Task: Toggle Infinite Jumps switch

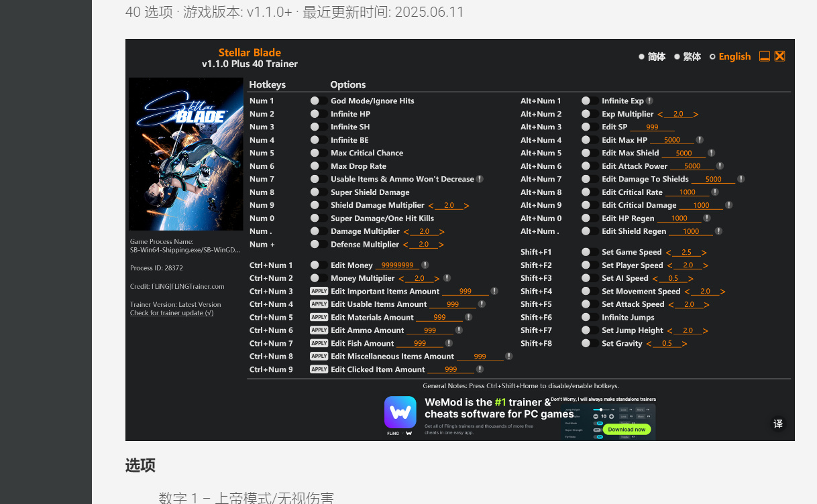Action: click(590, 317)
